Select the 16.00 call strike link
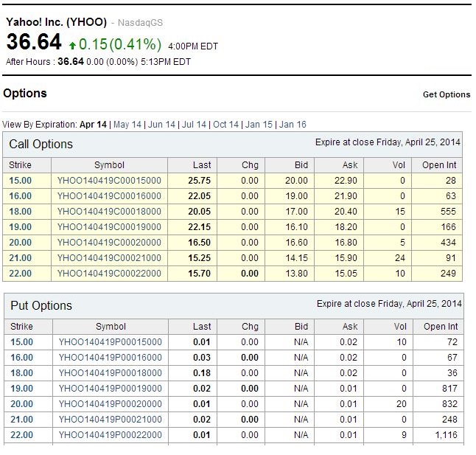The height and width of the screenshot is (455, 476). (x=21, y=196)
